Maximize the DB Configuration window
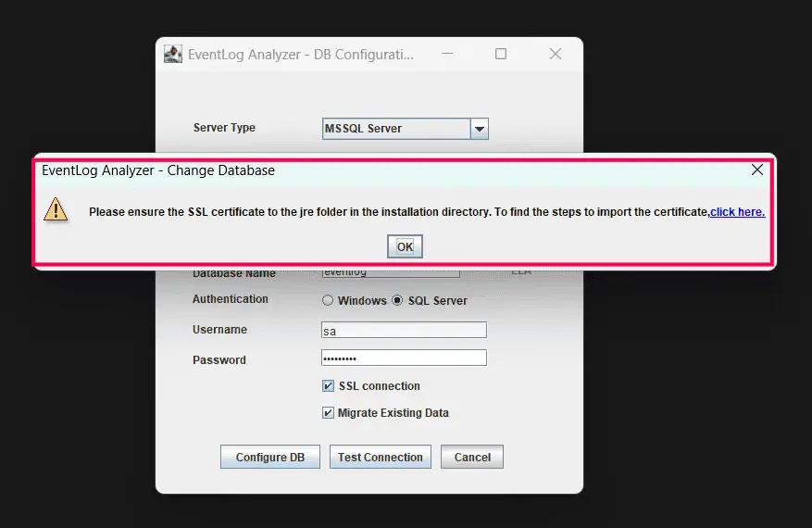This screenshot has height=528, width=812. (501, 54)
